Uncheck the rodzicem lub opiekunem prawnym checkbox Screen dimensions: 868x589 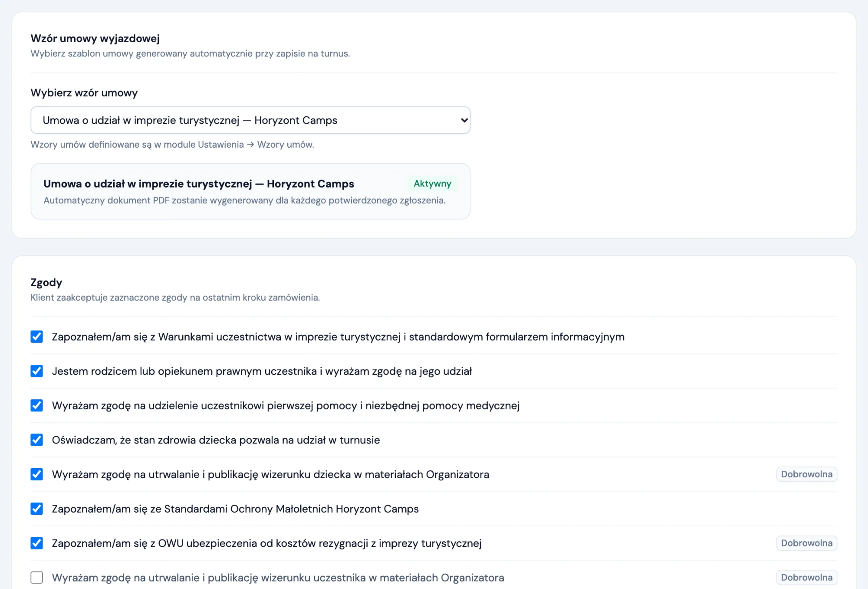click(x=37, y=371)
